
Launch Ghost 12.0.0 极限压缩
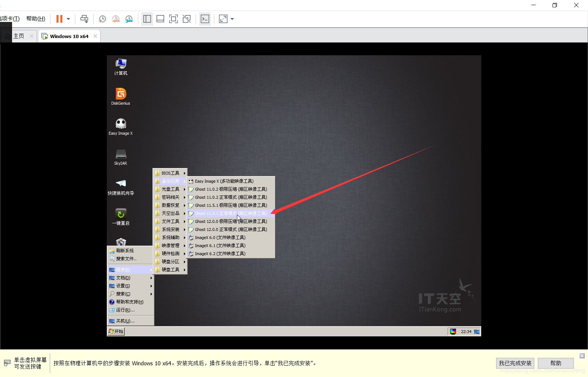pos(231,221)
